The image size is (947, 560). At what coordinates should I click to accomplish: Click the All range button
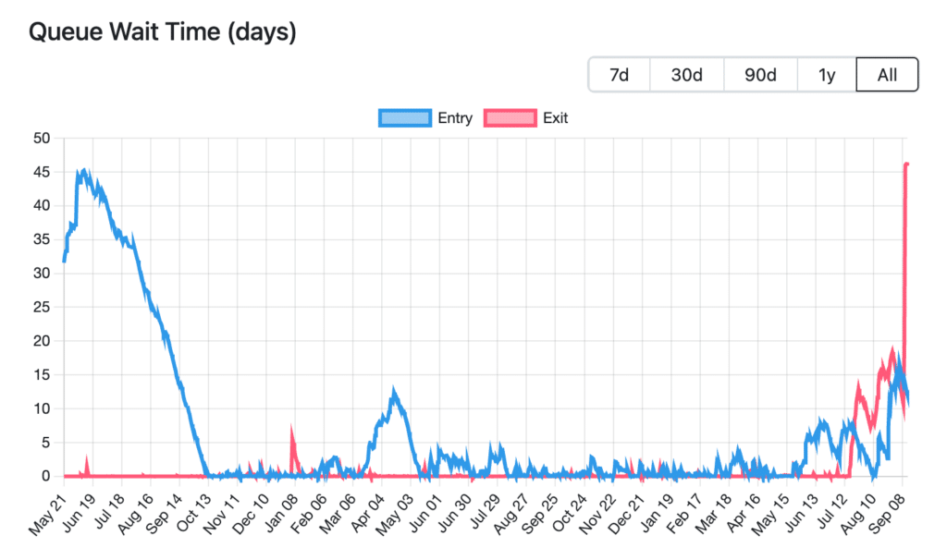click(887, 75)
